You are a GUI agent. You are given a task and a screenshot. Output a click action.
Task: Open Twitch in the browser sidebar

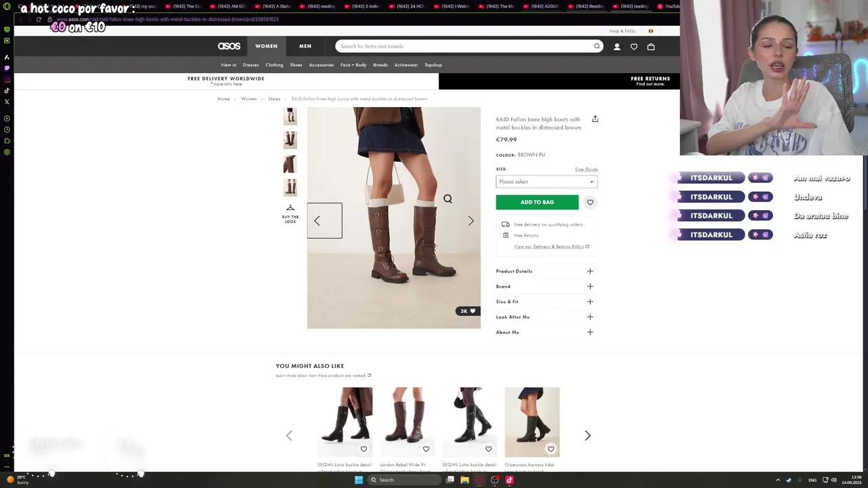point(7,68)
